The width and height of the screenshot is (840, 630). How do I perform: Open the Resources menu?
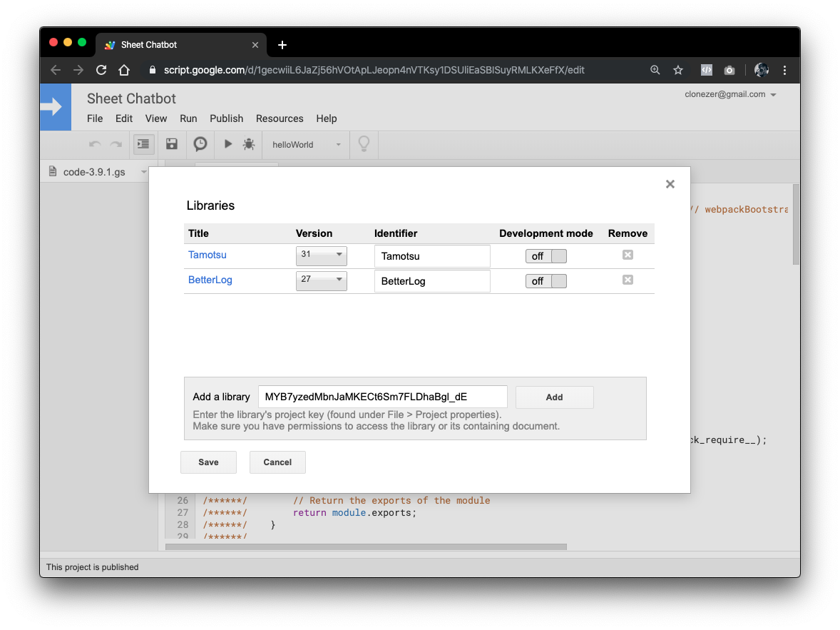280,118
